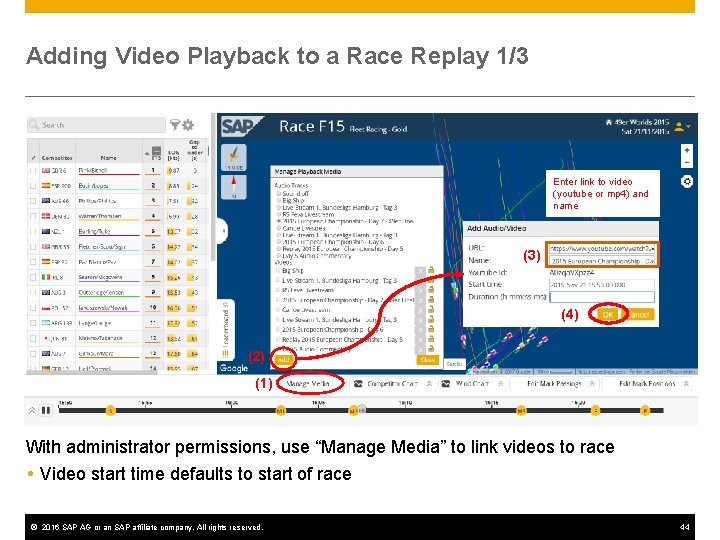This screenshot has width=720, height=540.
Task: Select the Sound off audio track
Action: click(278, 194)
